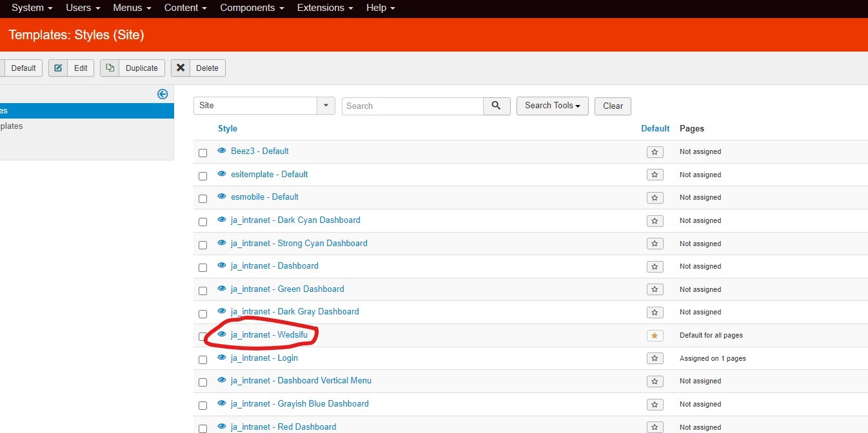The width and height of the screenshot is (868, 433).
Task: Click the search magnifier button
Action: click(497, 106)
